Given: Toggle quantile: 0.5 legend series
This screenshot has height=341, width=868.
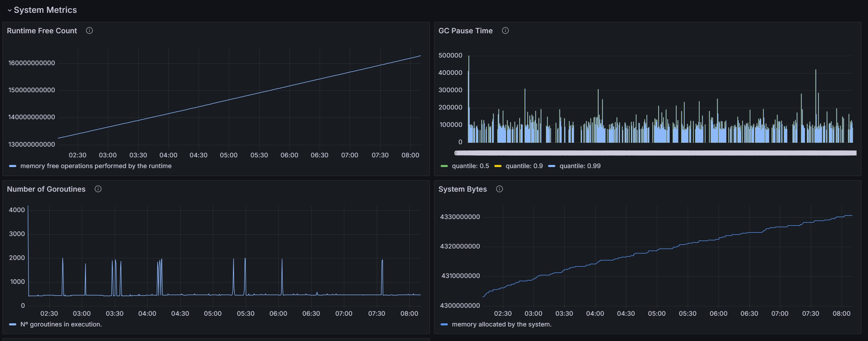Looking at the screenshot, I should coord(470,166).
